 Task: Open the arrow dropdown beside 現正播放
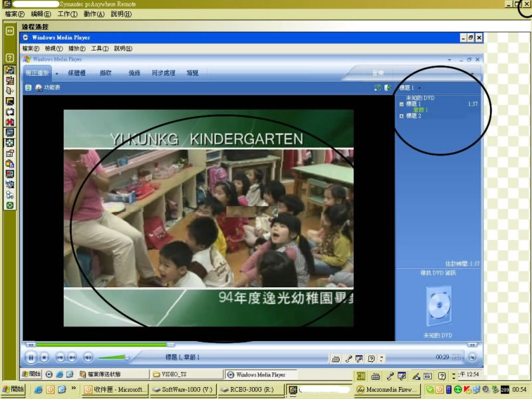57,73
